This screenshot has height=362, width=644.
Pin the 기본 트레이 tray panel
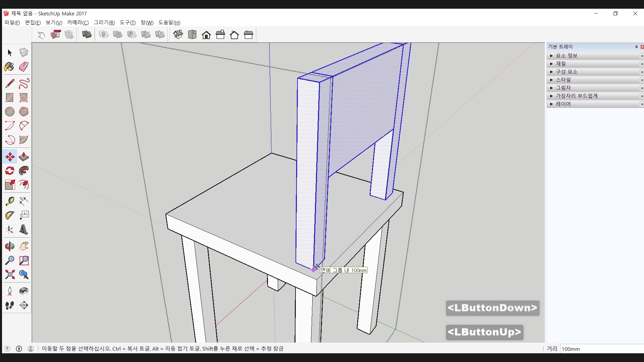pos(636,47)
